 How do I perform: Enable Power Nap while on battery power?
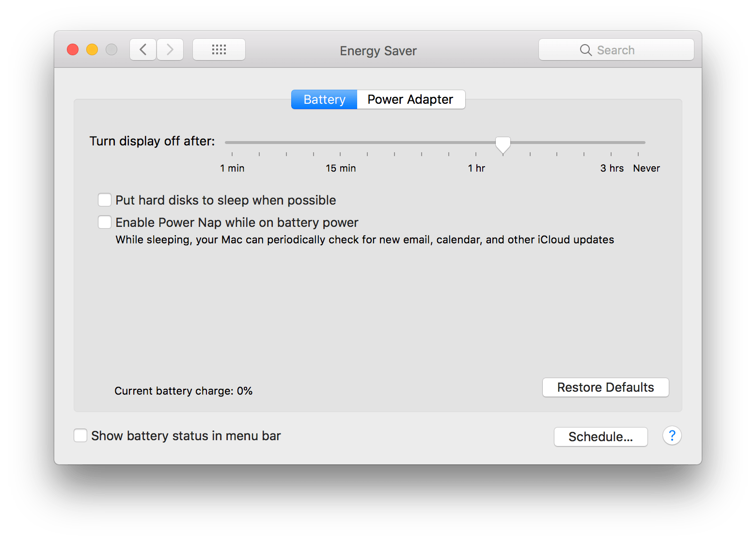(104, 222)
